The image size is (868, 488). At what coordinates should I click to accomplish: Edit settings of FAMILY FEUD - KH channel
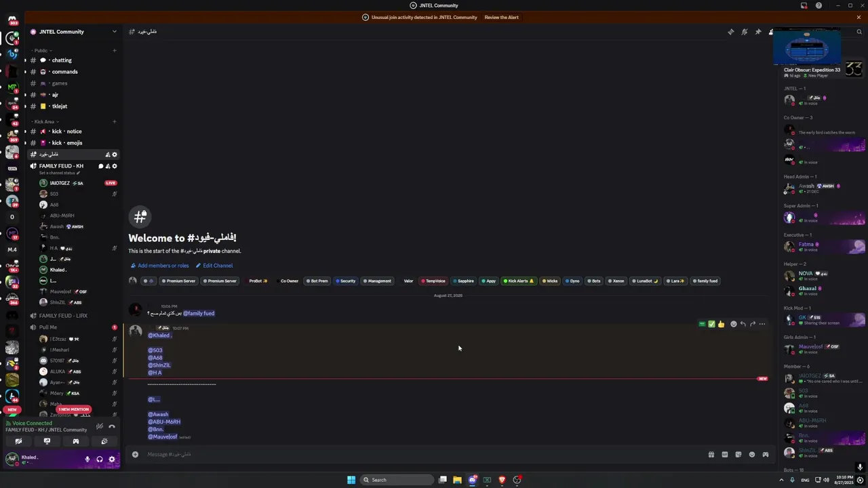coord(115,166)
